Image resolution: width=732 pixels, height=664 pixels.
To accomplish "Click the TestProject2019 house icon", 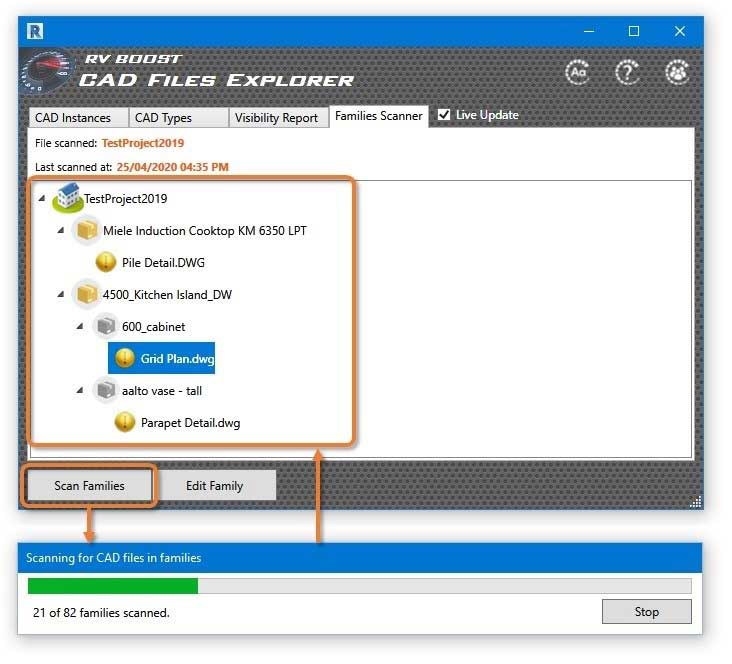I will (68, 198).
